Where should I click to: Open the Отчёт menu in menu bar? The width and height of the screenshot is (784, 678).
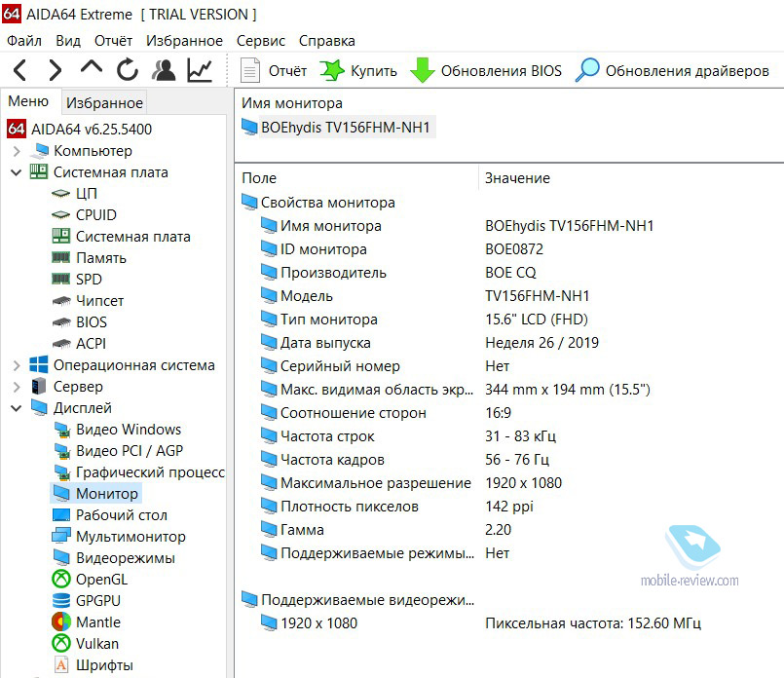click(x=114, y=41)
